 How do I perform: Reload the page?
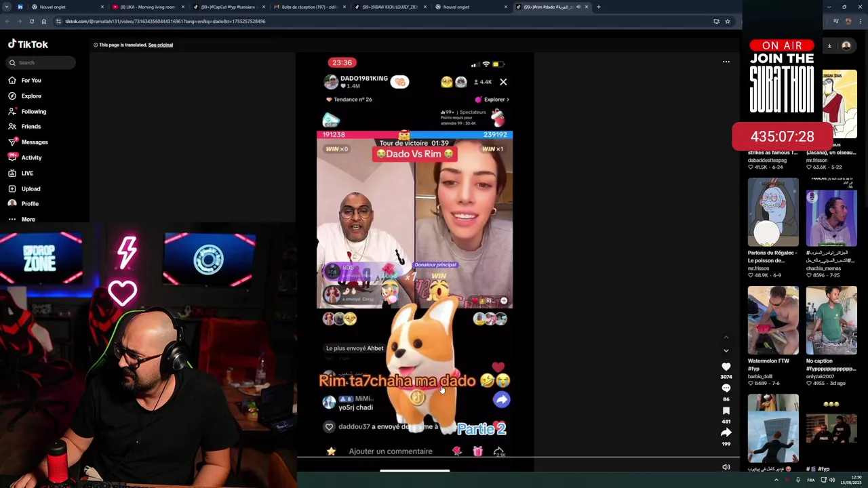point(31,21)
